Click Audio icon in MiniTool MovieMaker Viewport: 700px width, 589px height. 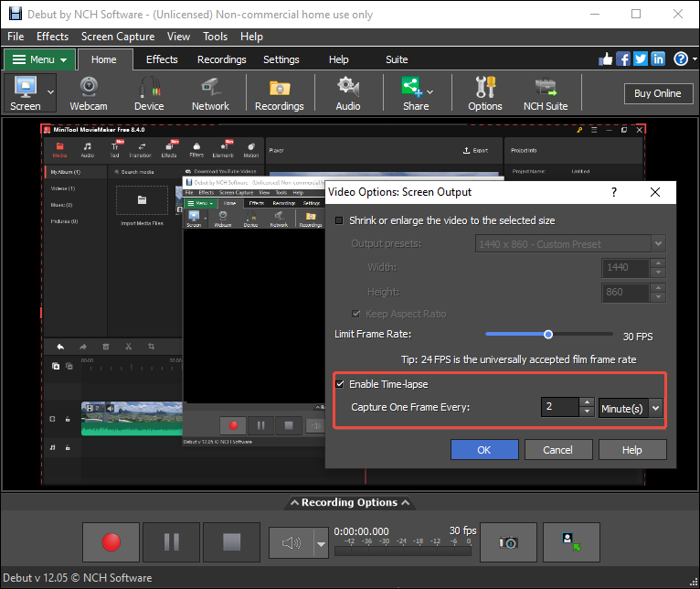point(88,150)
